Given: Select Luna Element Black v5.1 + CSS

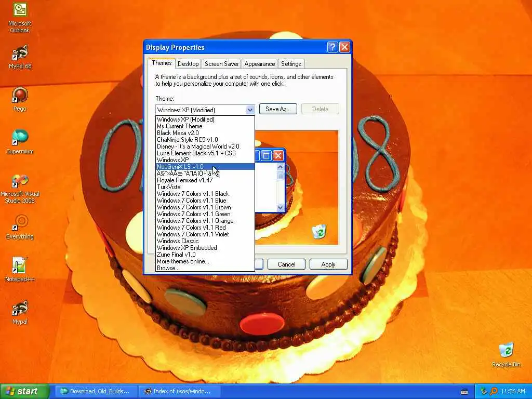Looking at the screenshot, I should pyautogui.click(x=205, y=153).
